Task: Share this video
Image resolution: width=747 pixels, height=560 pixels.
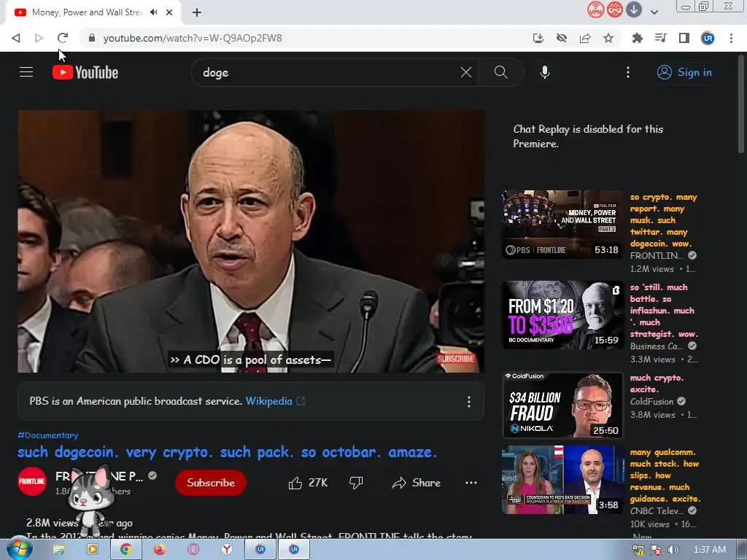Action: click(x=416, y=483)
